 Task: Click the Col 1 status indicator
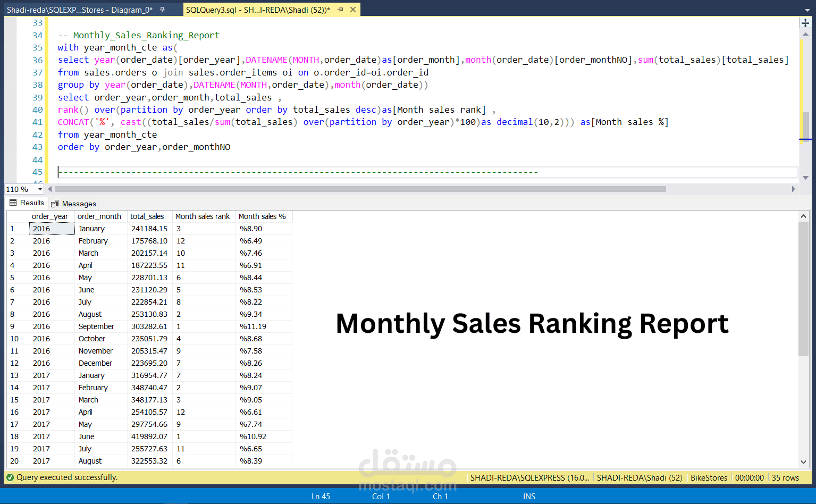[381, 496]
